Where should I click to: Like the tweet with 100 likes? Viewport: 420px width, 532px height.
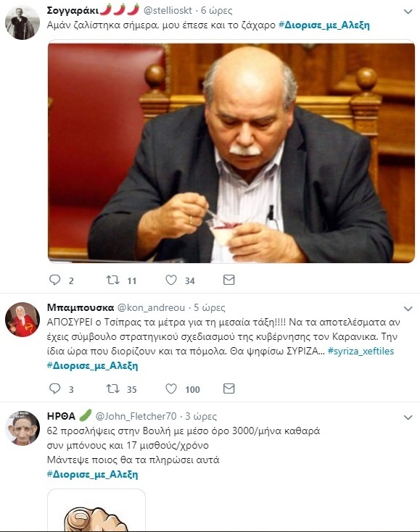point(170,388)
